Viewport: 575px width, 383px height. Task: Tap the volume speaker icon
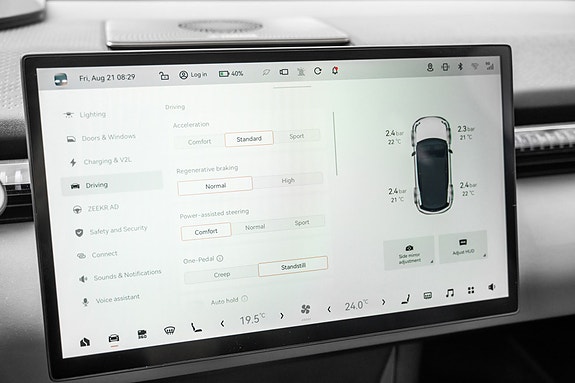click(x=492, y=287)
